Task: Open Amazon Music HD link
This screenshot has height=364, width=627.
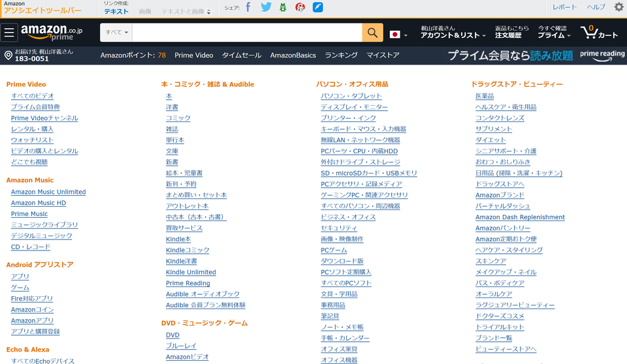Action: 39,203
